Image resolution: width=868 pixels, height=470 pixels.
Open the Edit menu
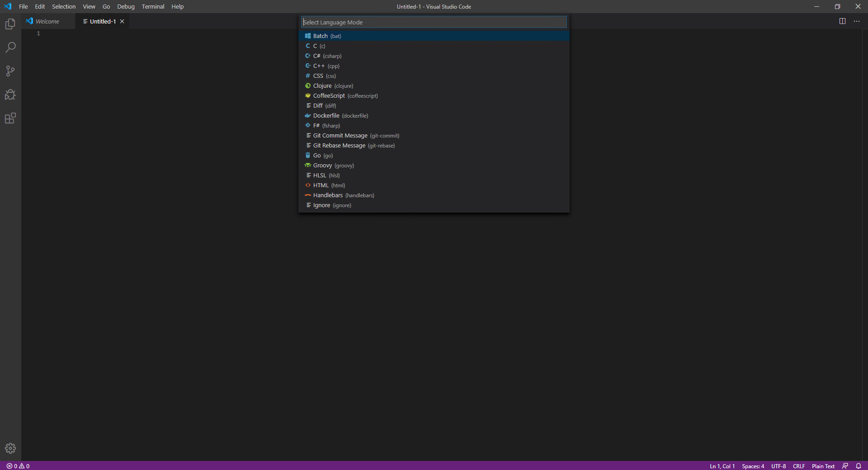[x=40, y=6]
